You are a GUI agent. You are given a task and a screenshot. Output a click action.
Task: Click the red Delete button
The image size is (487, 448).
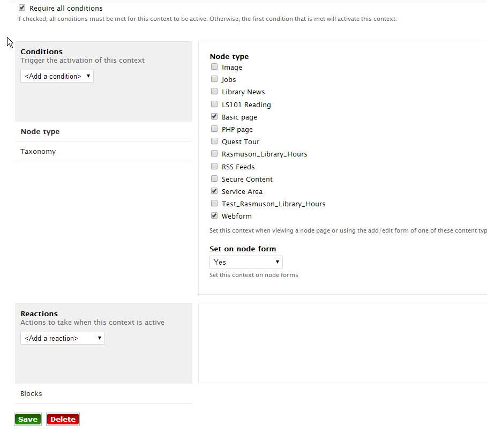point(63,419)
